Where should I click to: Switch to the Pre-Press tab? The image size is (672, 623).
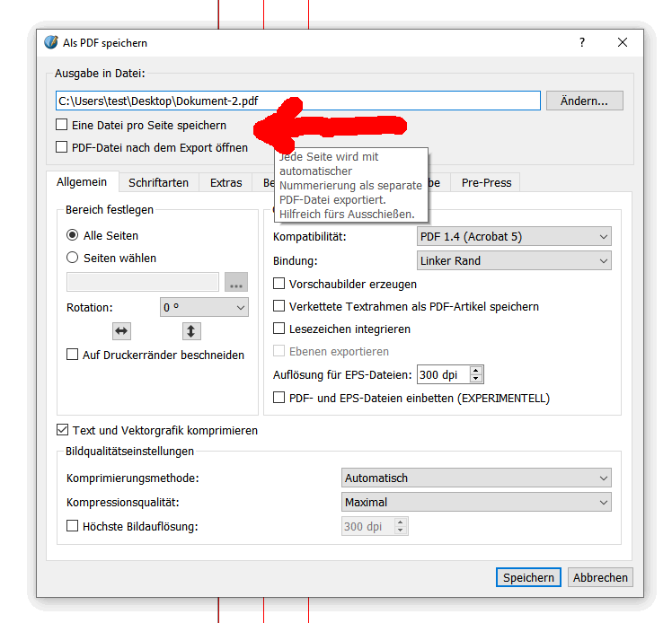486,182
